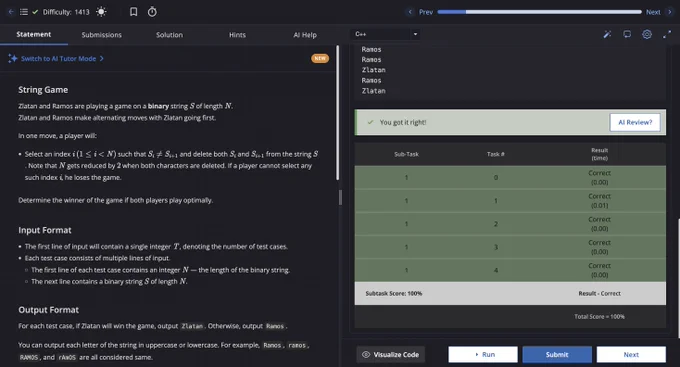The width and height of the screenshot is (680, 367).
Task: Click the String Game heading
Action: [x=43, y=90]
